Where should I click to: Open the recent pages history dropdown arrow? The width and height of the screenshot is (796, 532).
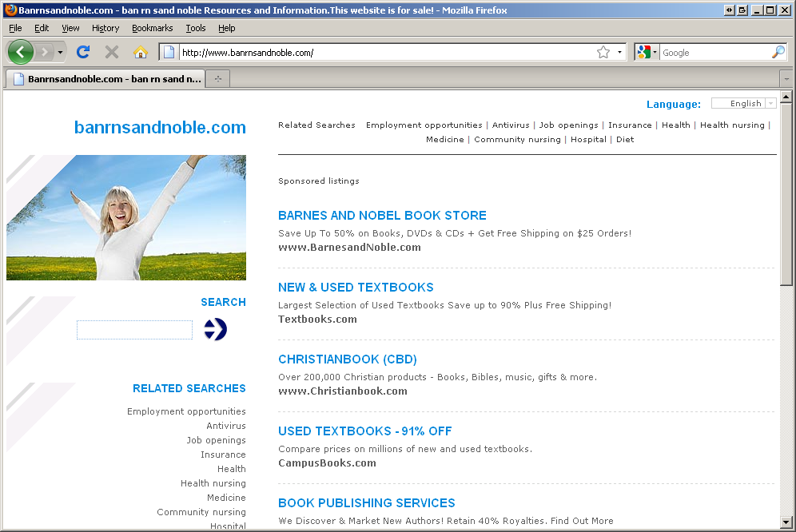point(60,52)
